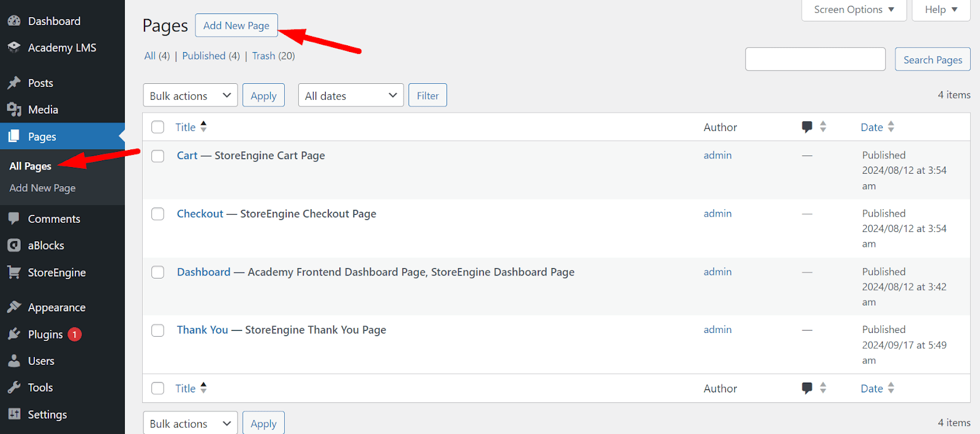The width and height of the screenshot is (980, 434).
Task: Click the Title sort arrows in header
Action: pyautogui.click(x=203, y=127)
